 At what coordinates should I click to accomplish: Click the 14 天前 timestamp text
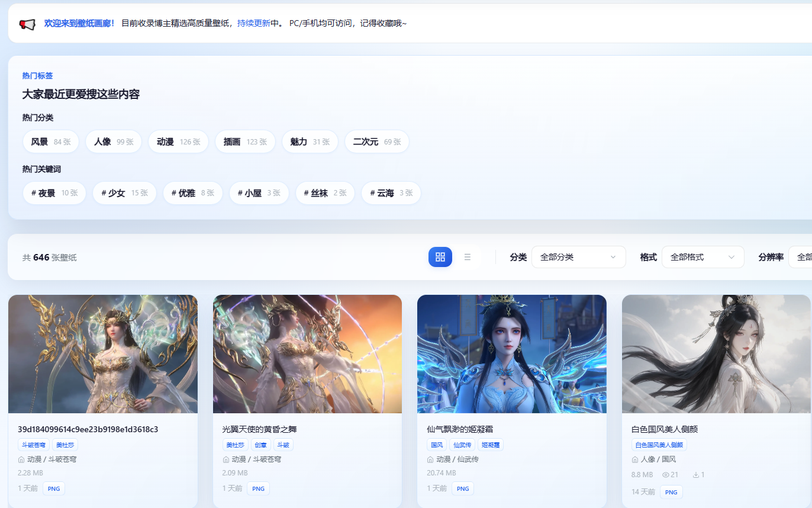(x=643, y=492)
